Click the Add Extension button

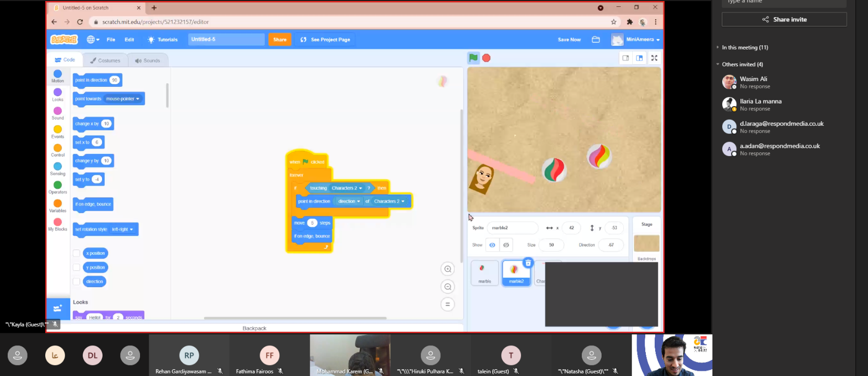coord(58,308)
